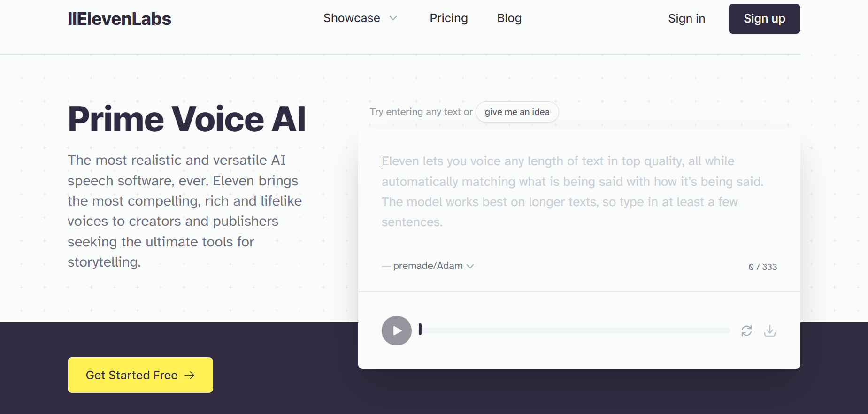Image resolution: width=868 pixels, height=414 pixels.
Task: Play the generated audio sample
Action: click(x=397, y=331)
